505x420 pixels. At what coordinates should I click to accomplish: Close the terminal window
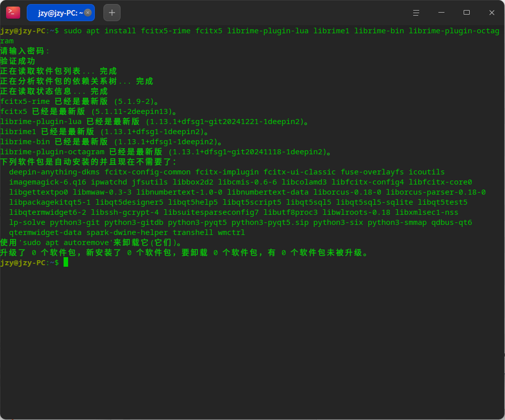pos(491,13)
